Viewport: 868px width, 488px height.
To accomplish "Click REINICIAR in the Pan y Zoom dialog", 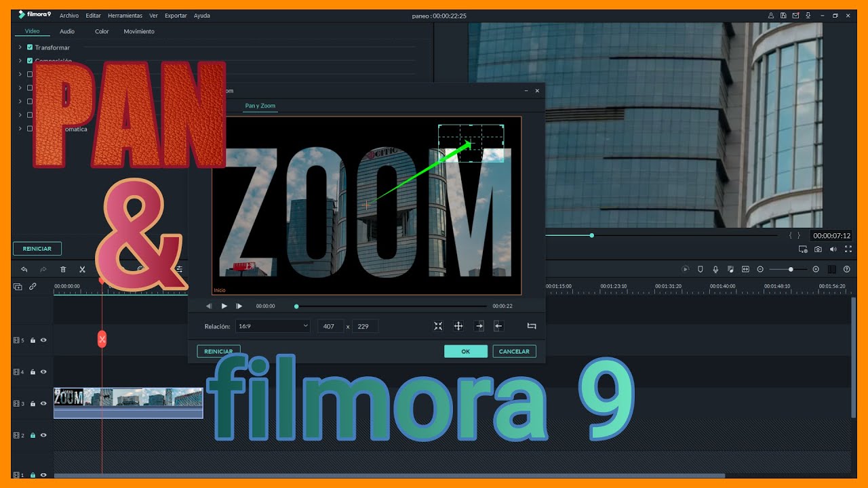I will tap(218, 351).
